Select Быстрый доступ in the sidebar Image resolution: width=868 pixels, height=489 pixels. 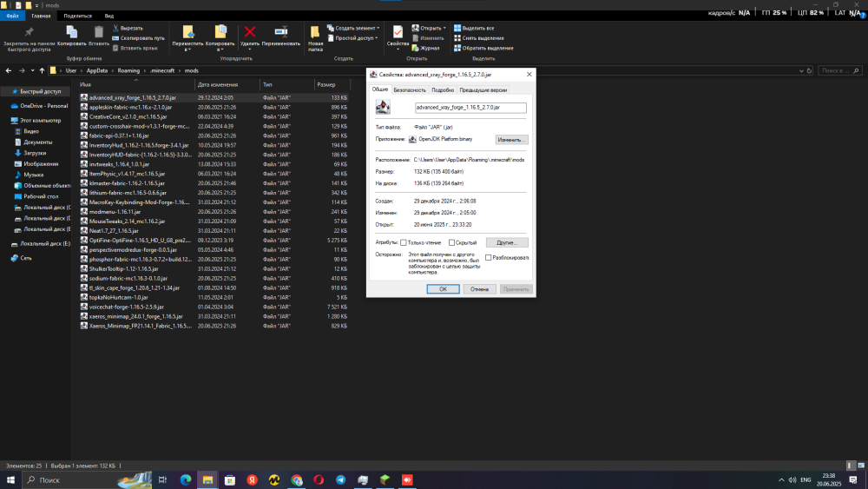click(x=36, y=91)
